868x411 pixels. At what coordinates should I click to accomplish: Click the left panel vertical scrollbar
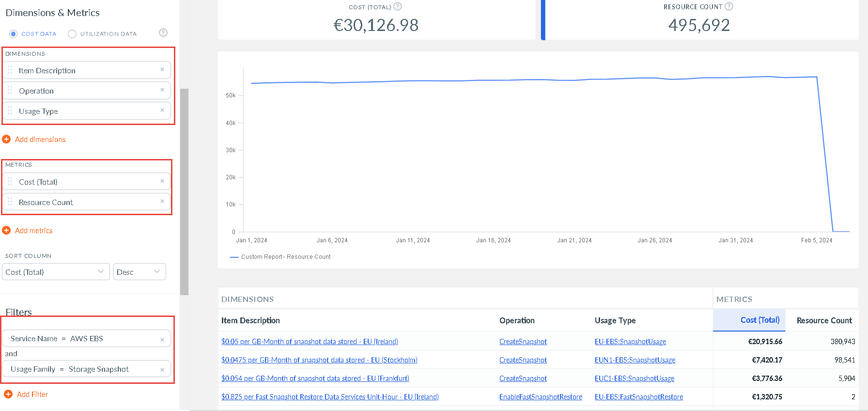pyautogui.click(x=184, y=192)
